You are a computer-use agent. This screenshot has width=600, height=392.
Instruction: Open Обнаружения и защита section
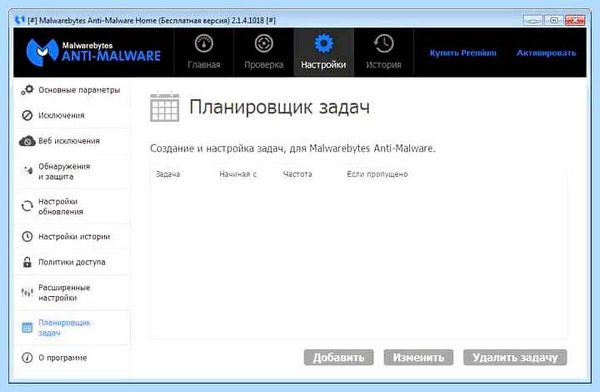72,172
